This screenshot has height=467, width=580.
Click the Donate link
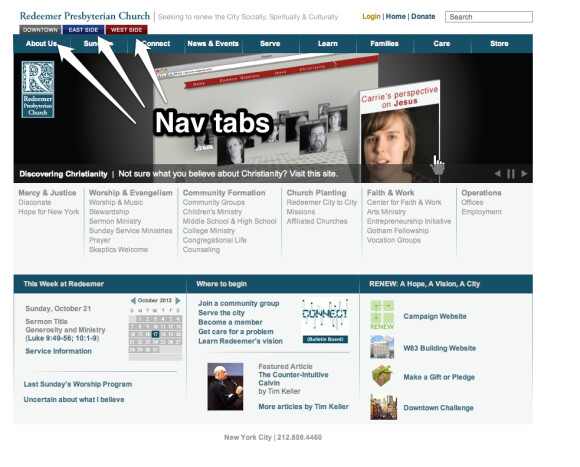tap(423, 17)
